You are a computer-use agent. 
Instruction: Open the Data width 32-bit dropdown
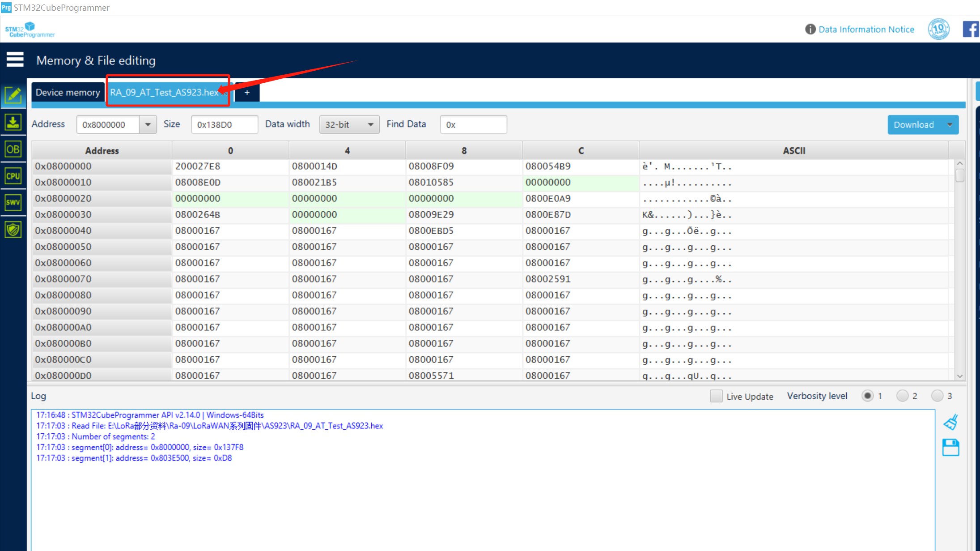[349, 124]
